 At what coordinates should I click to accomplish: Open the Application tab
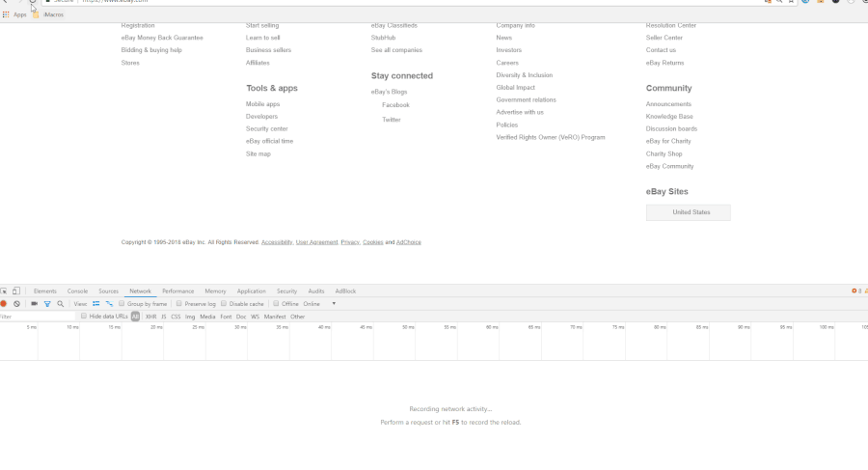click(x=252, y=291)
